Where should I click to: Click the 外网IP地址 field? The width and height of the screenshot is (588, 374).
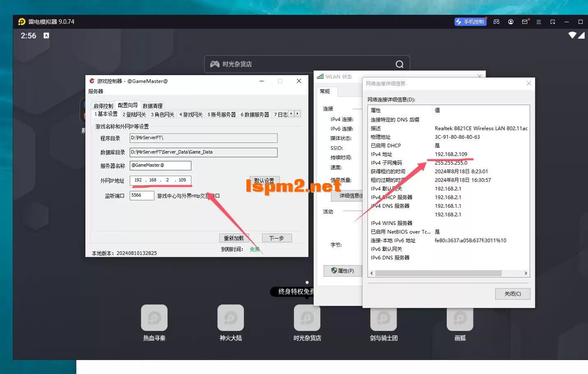[160, 180]
